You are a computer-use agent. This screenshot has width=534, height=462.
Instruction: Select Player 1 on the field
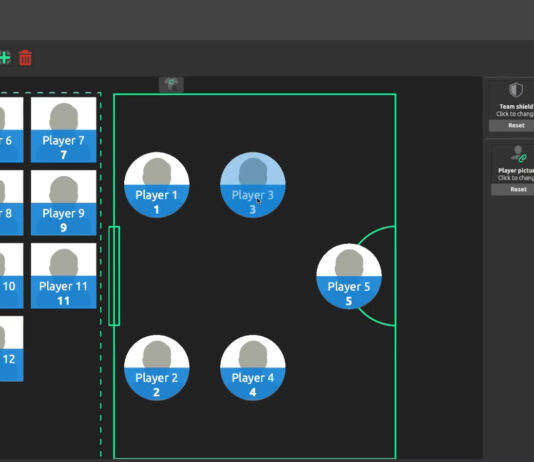click(x=157, y=185)
